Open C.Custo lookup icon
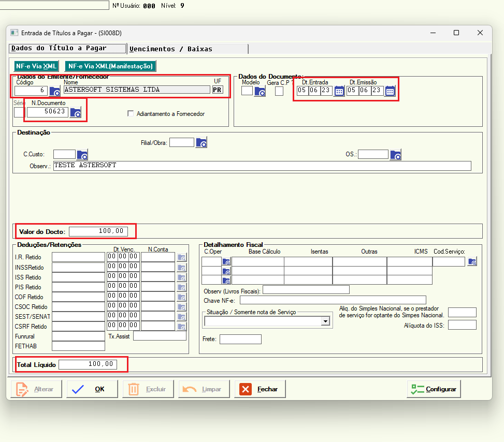 [82, 155]
